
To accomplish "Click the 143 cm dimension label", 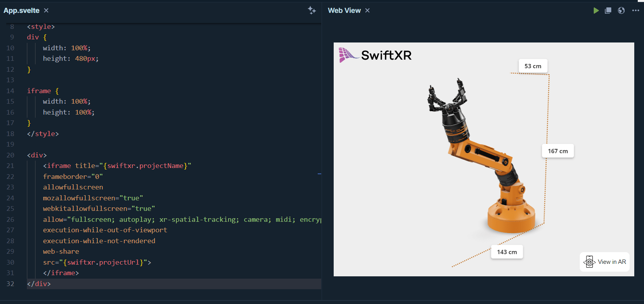I will (507, 252).
